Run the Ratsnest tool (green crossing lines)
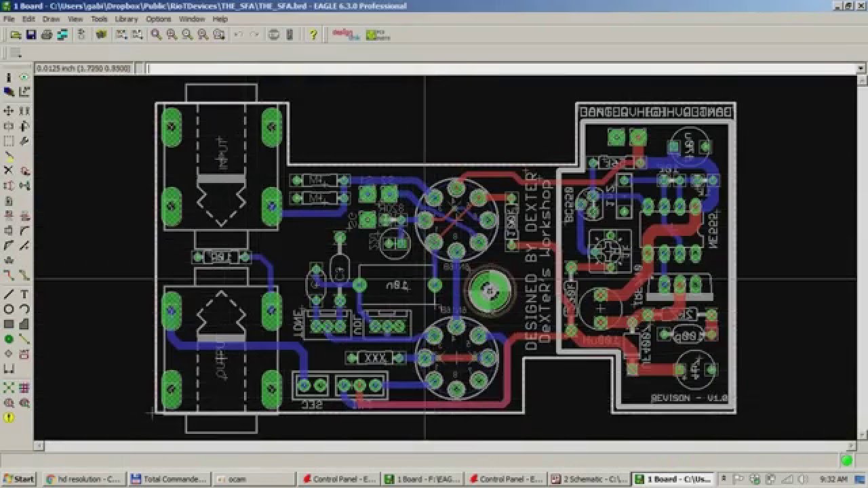 click(9, 388)
